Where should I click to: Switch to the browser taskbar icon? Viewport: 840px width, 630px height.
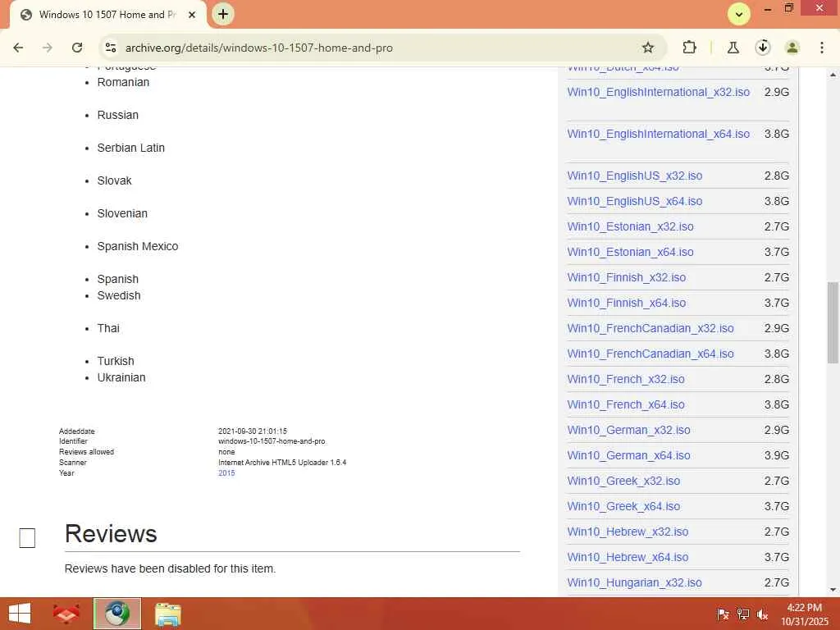[x=116, y=614]
